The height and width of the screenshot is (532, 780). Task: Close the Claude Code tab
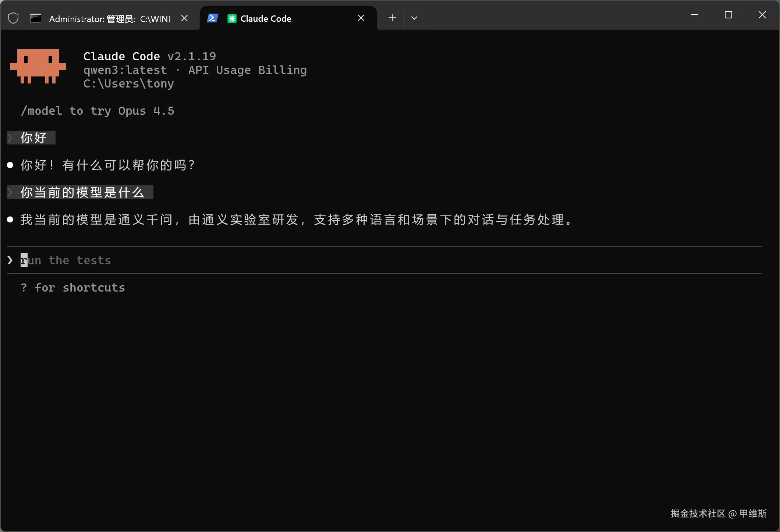pos(361,18)
